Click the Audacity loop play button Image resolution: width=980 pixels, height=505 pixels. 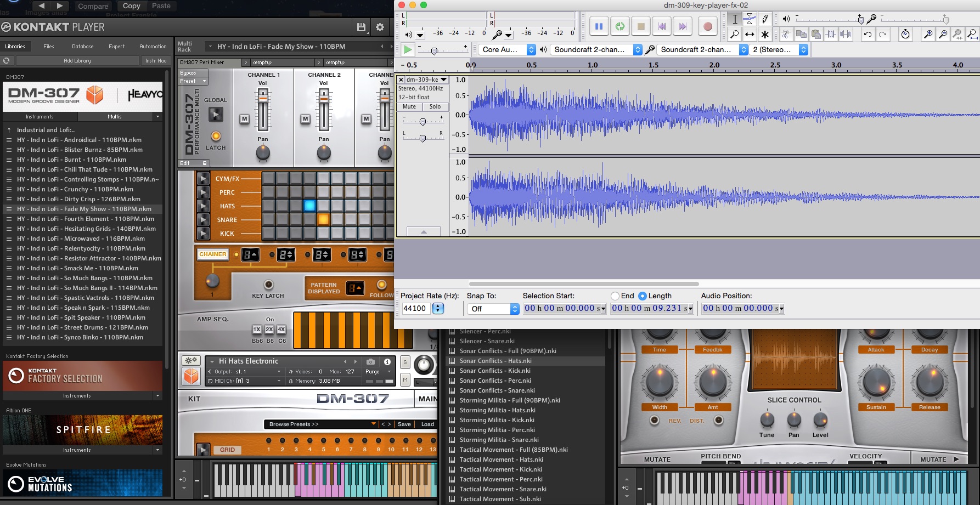[620, 26]
